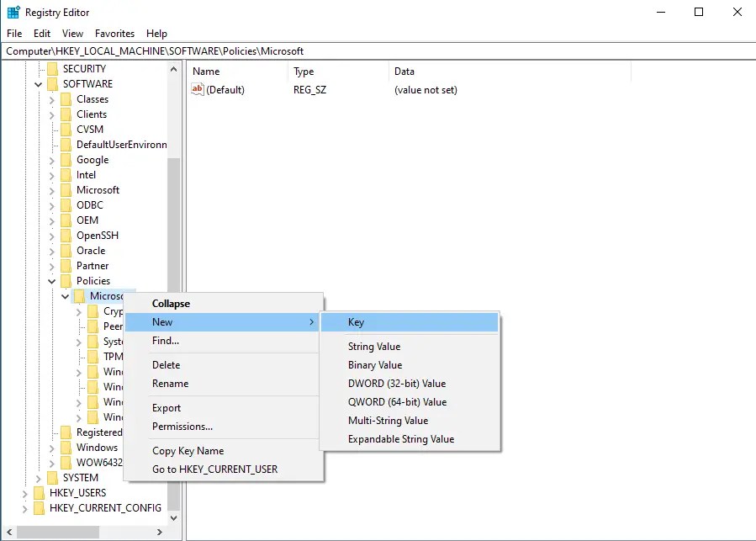Open the Favorites menu
756x541 pixels.
point(114,34)
